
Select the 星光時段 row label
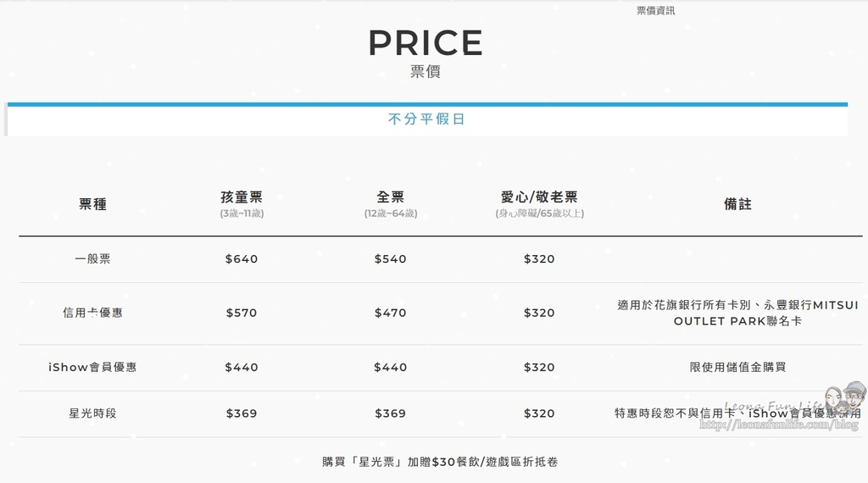click(92, 414)
